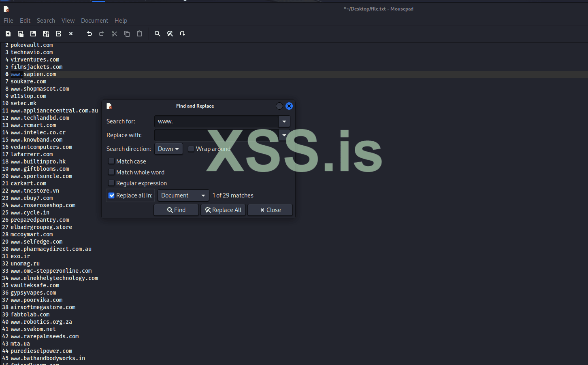Focus the Search for text field
588x365 pixels.
(x=217, y=121)
